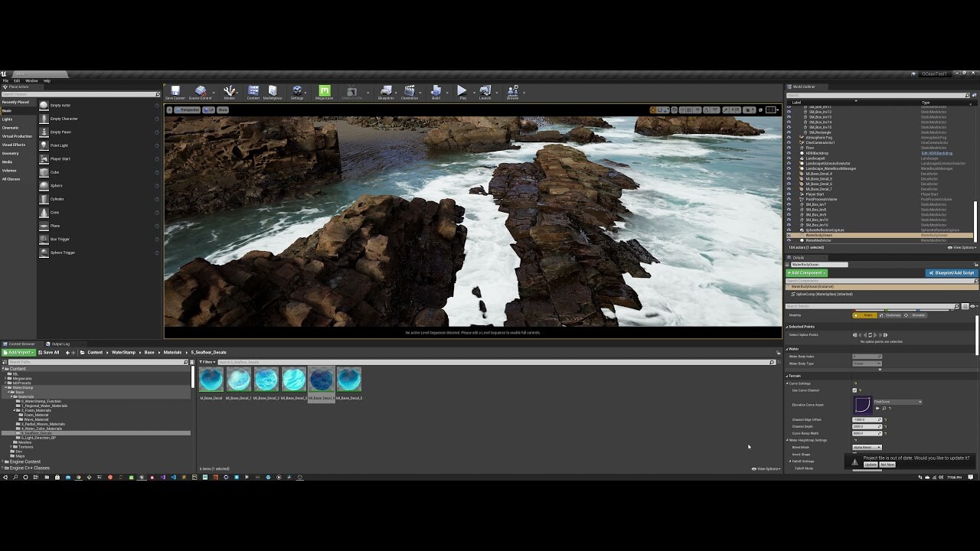
Task: Click the Source Control toolbar icon
Action: pos(200,92)
